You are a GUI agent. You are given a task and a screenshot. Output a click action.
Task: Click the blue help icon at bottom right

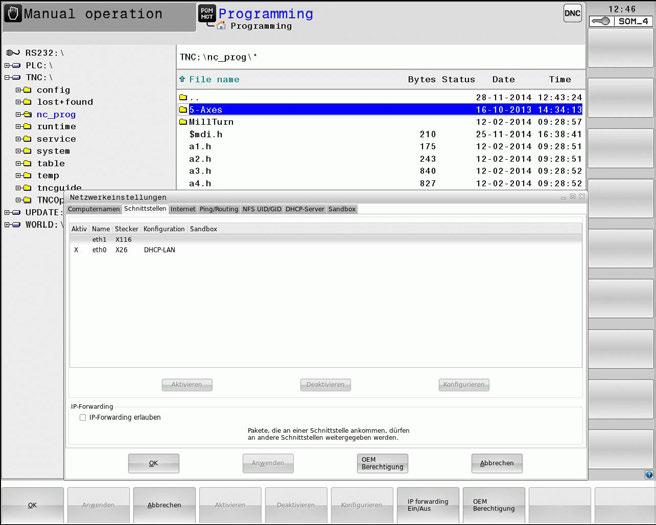click(649, 474)
